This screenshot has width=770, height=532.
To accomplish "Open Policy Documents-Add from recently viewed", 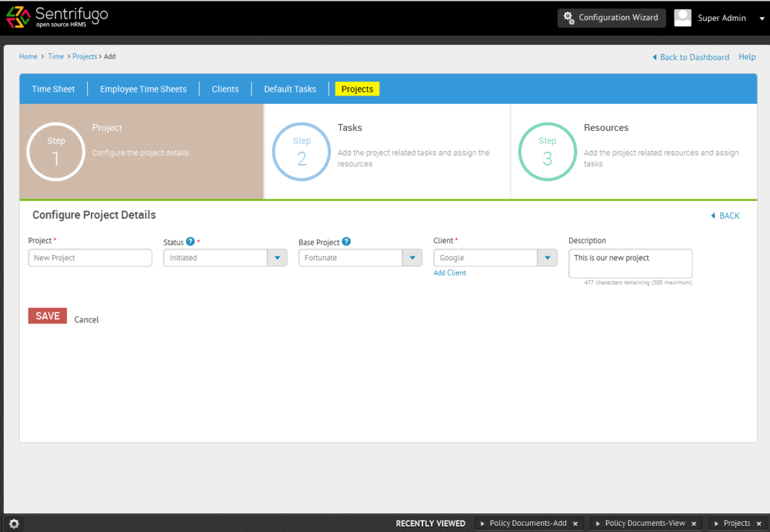I will click(528, 524).
